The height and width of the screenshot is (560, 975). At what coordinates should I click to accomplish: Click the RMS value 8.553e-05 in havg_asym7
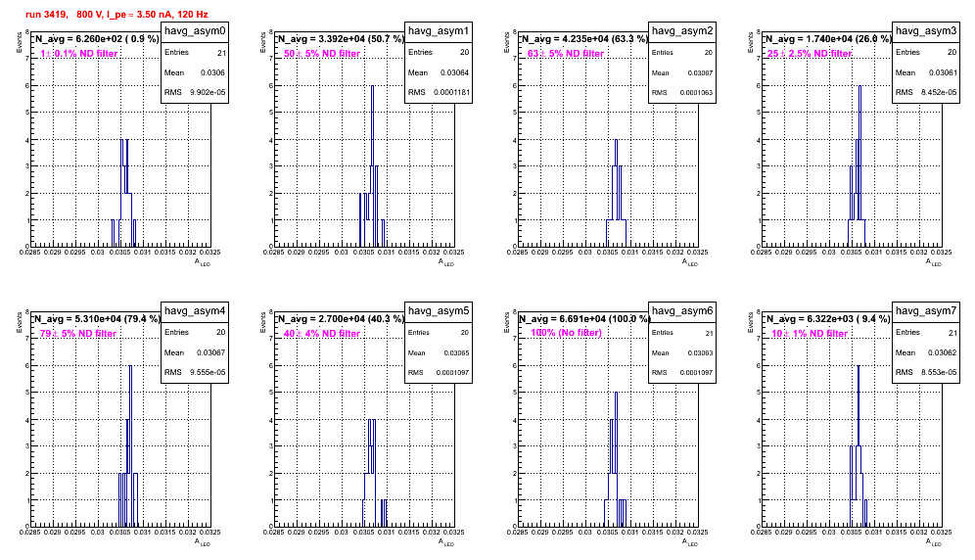click(940, 372)
